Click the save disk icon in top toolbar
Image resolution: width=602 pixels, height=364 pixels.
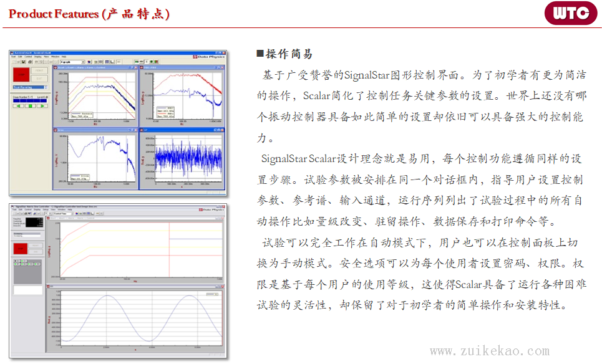(24, 62)
